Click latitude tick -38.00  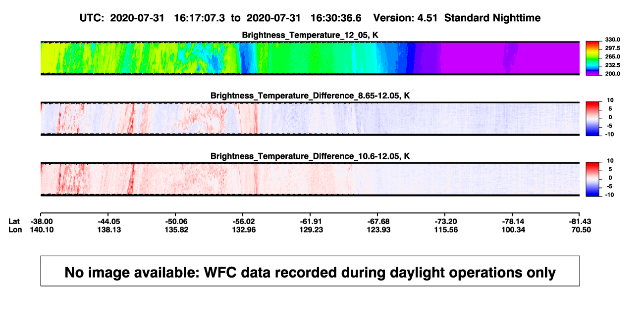tap(42, 221)
